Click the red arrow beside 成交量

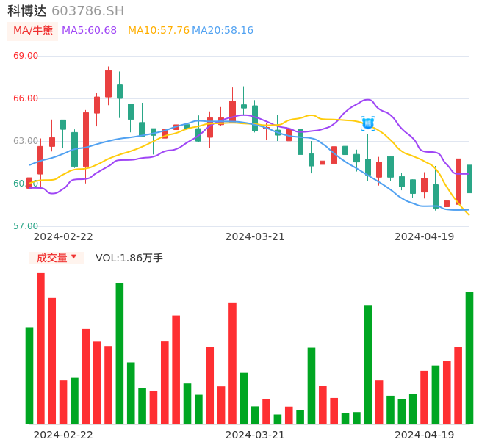pyautogui.click(x=73, y=257)
